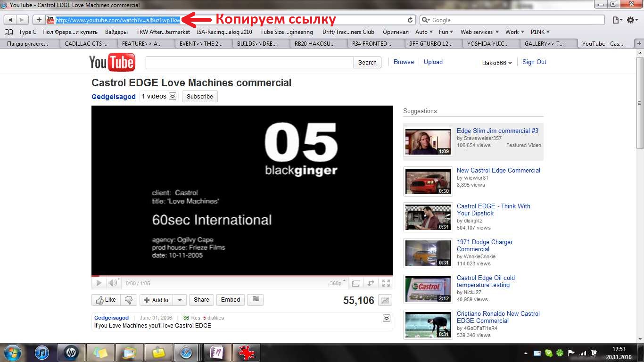The image size is (644, 362).
Task: Reload the page from the address bar
Action: 410,20
